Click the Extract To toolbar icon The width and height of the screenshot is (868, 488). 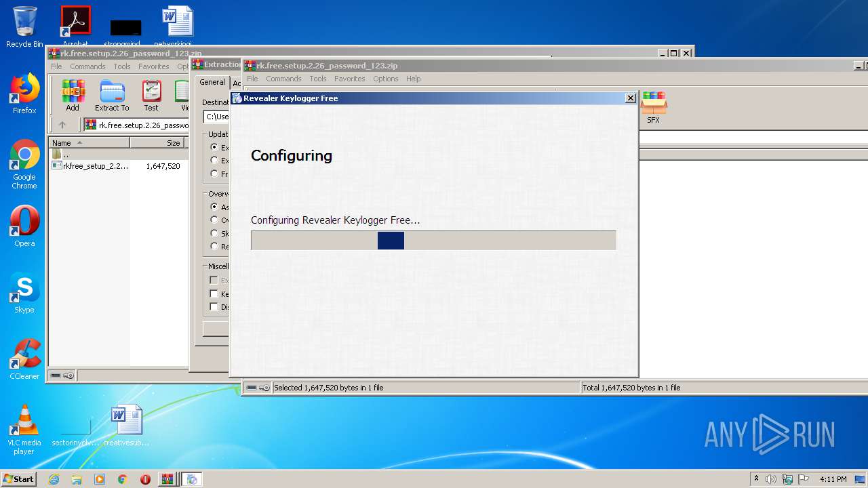(x=112, y=95)
